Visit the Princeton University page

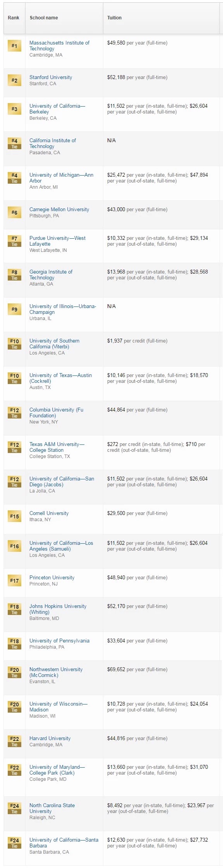(52, 577)
